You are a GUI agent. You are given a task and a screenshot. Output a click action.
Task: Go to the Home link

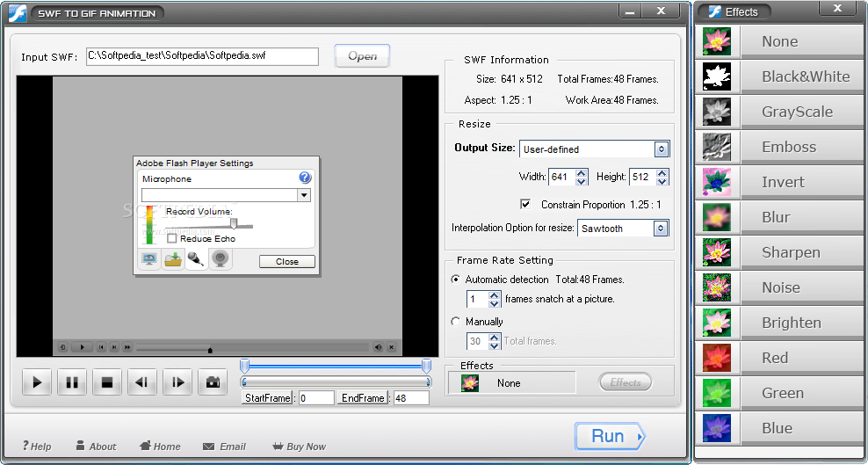(x=160, y=447)
